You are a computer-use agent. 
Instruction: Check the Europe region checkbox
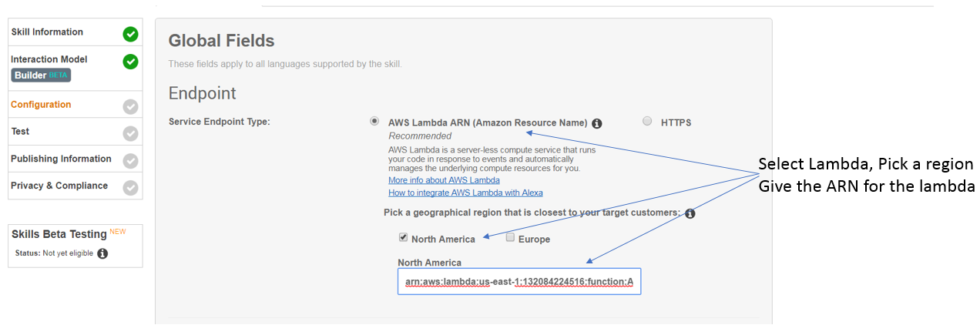point(510,238)
